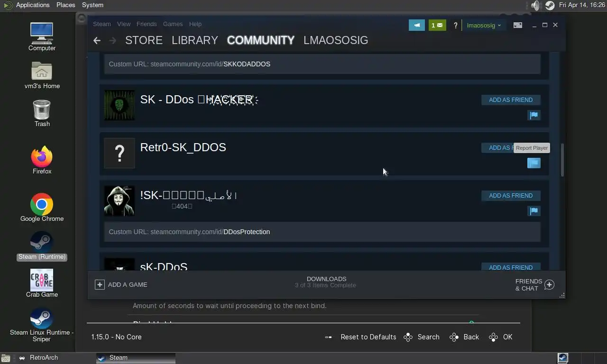
Task: Open SK - DDos HACKER profile name
Action: click(x=199, y=99)
